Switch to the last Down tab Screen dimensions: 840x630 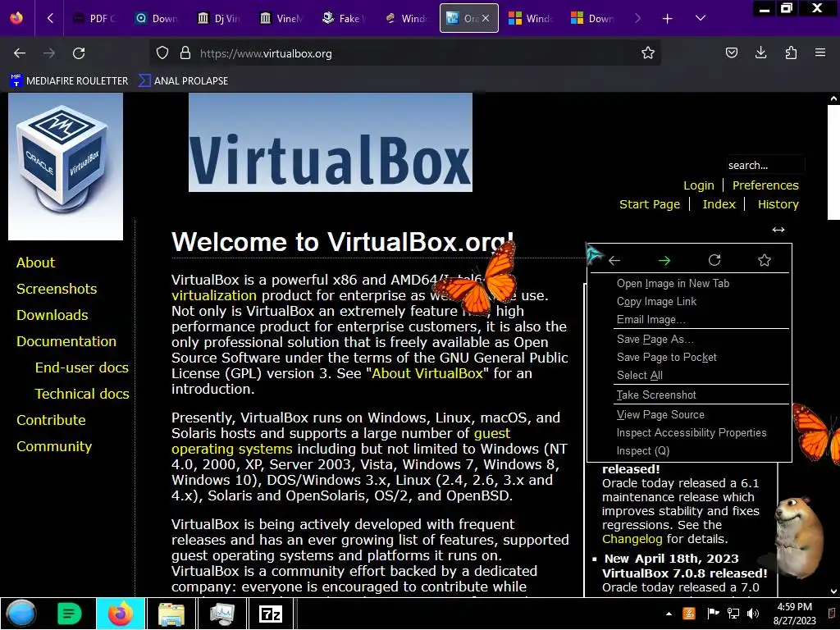(593, 19)
